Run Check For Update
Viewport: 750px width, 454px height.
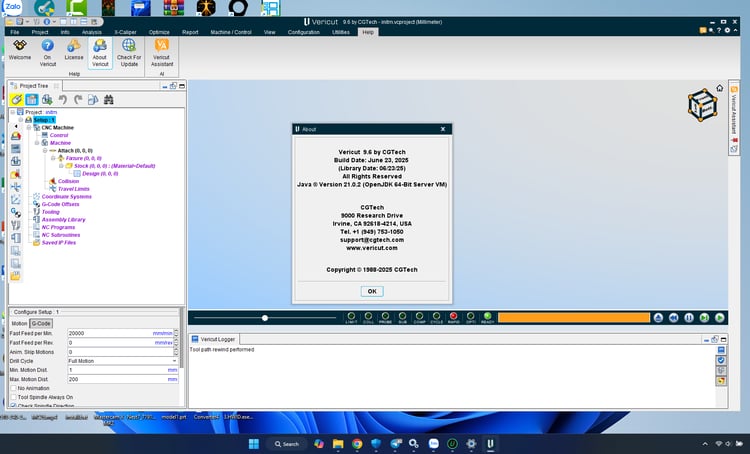coord(129,53)
